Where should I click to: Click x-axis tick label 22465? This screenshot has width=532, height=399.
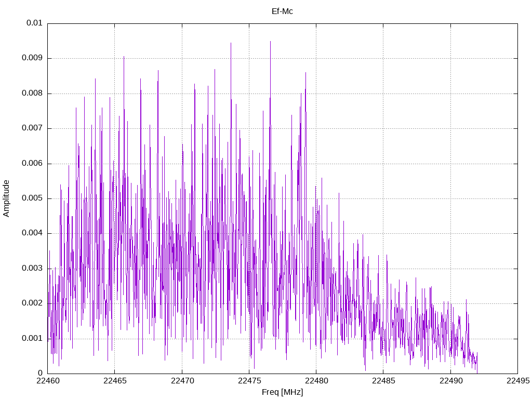point(115,381)
